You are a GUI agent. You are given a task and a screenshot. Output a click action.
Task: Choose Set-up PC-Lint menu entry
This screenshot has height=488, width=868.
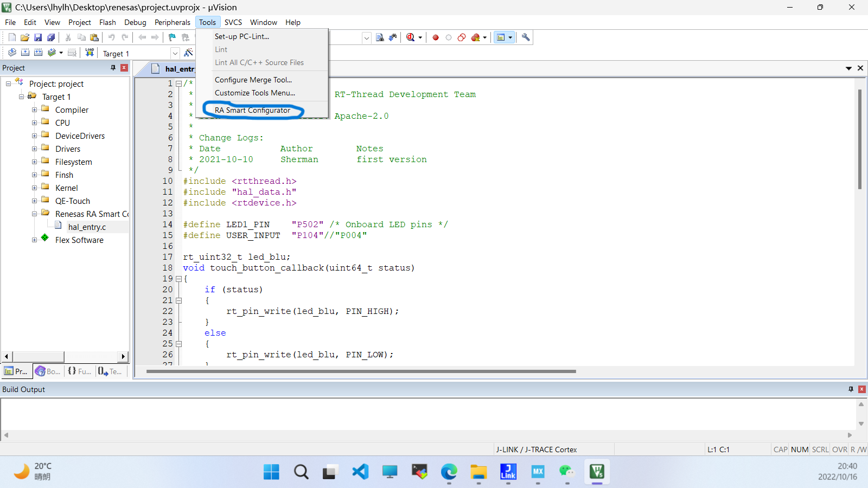tap(242, 36)
